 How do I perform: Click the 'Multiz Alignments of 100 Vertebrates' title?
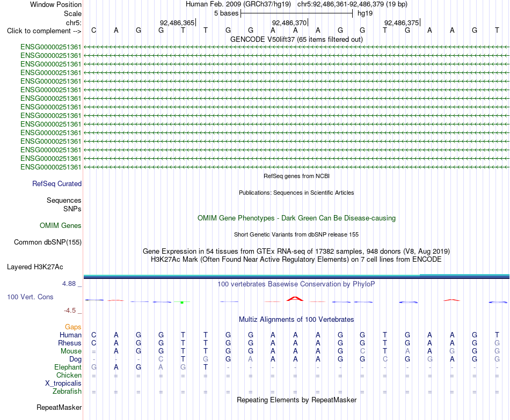coord(296,320)
